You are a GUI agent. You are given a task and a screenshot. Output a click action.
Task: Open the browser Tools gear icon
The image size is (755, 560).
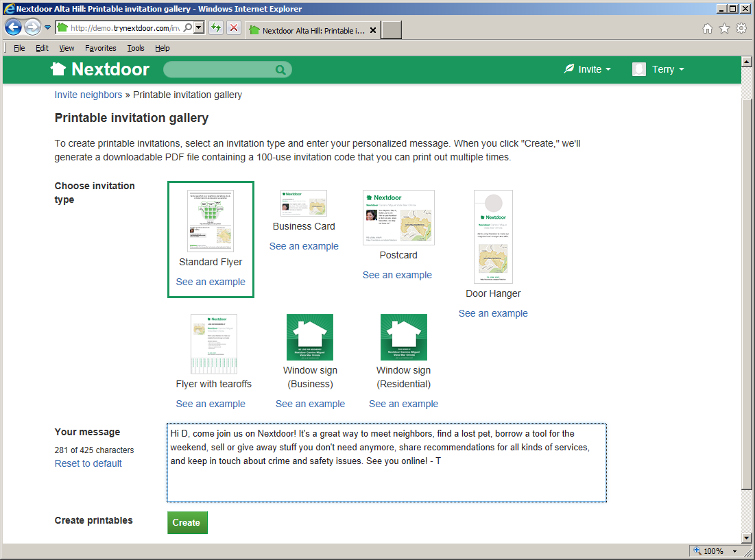[741, 28]
